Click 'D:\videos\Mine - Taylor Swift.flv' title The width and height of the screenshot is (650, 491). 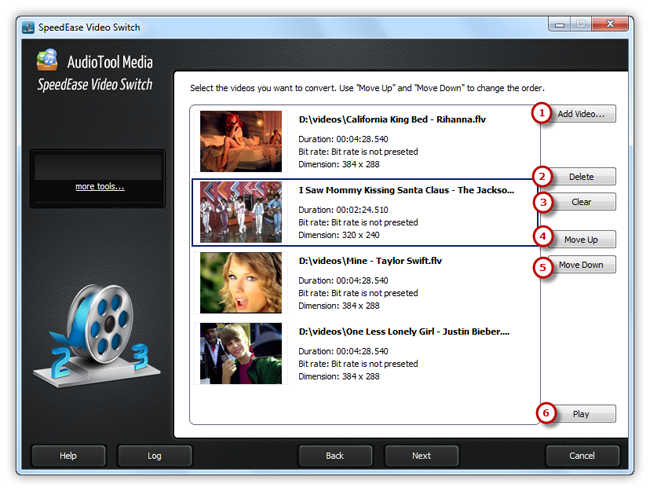pyautogui.click(x=370, y=261)
